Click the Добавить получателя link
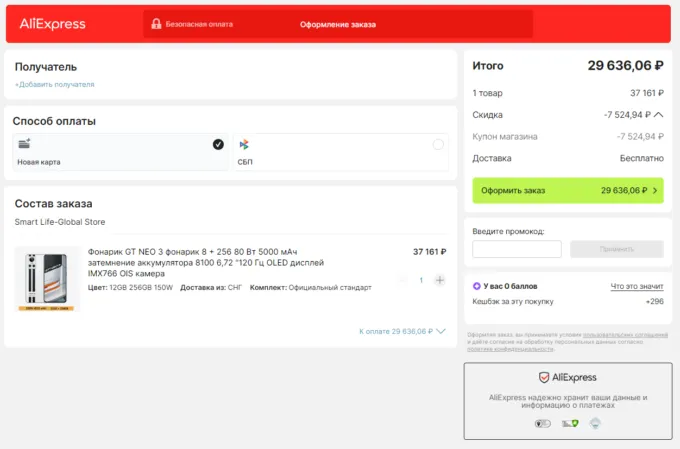Viewport: 680px width, 449px height. tap(54, 85)
